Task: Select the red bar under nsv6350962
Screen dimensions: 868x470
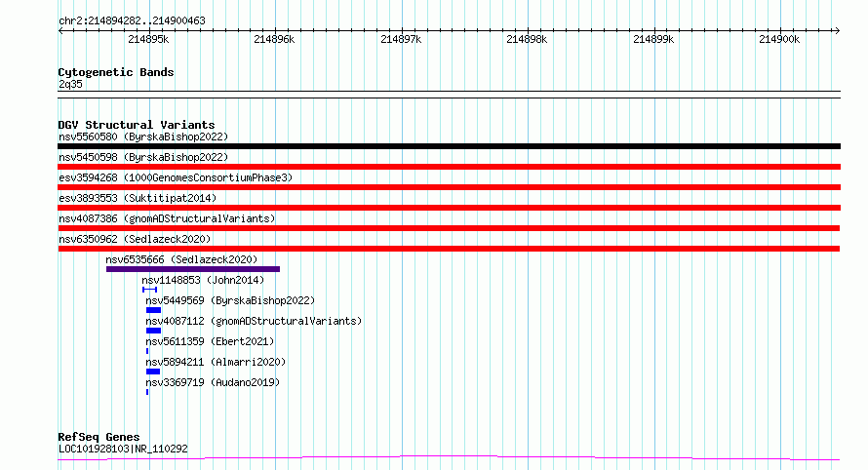Action: [x=449, y=249]
